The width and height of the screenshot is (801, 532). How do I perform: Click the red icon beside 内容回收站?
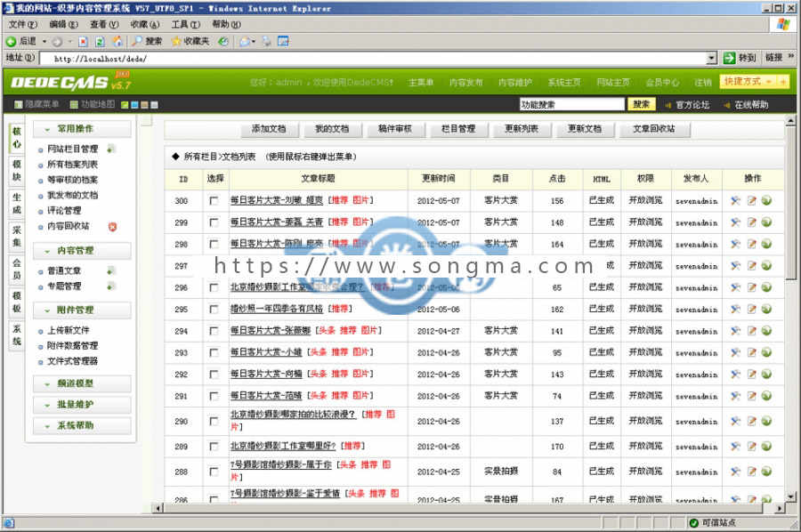[x=112, y=226]
